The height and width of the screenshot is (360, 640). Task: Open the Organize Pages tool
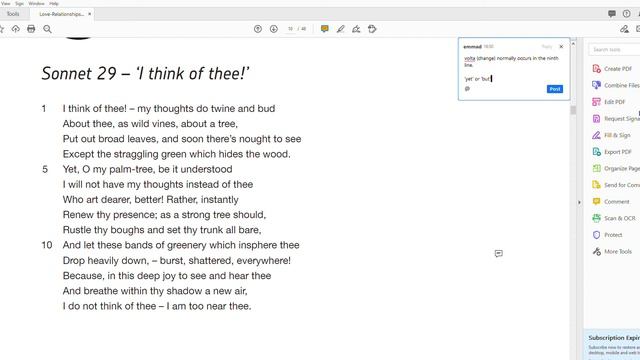tap(616, 169)
